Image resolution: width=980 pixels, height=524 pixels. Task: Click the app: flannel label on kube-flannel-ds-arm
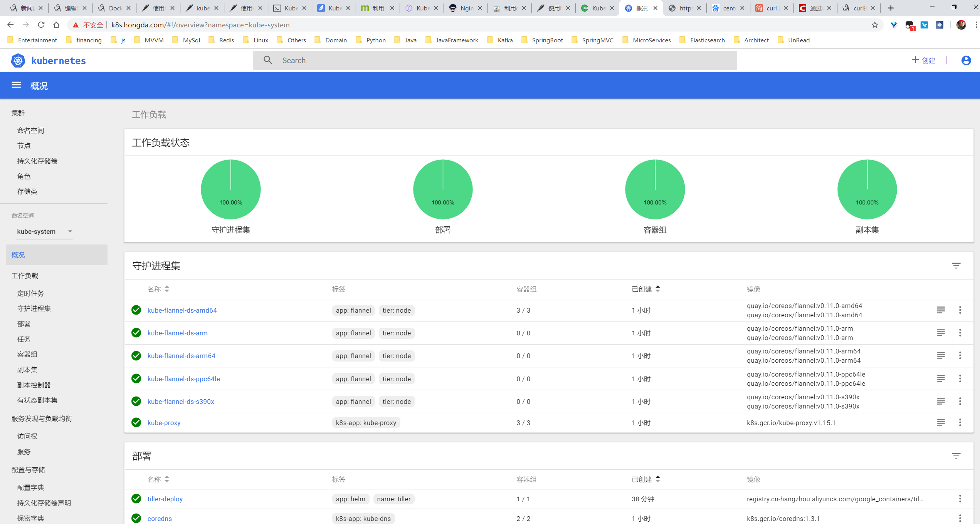click(353, 333)
